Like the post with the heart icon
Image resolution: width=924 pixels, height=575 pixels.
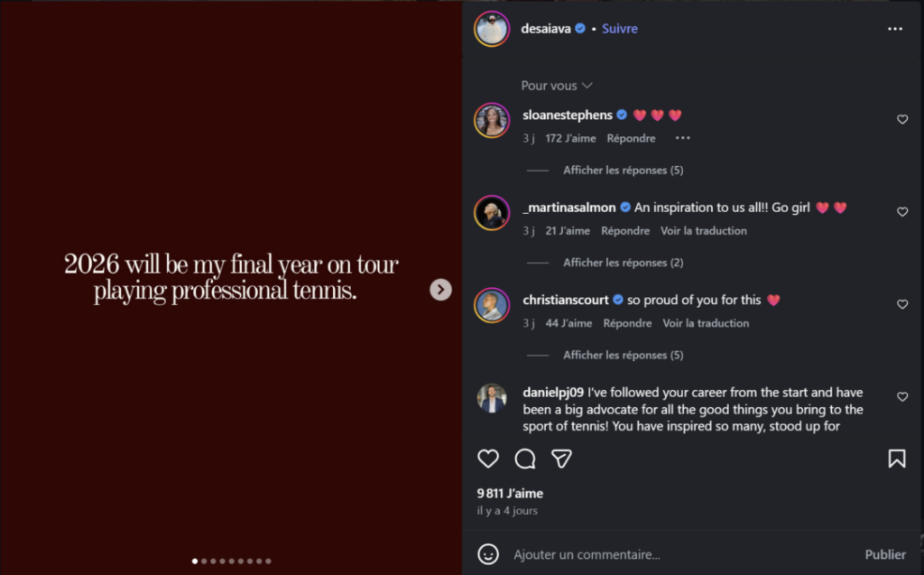[488, 459]
